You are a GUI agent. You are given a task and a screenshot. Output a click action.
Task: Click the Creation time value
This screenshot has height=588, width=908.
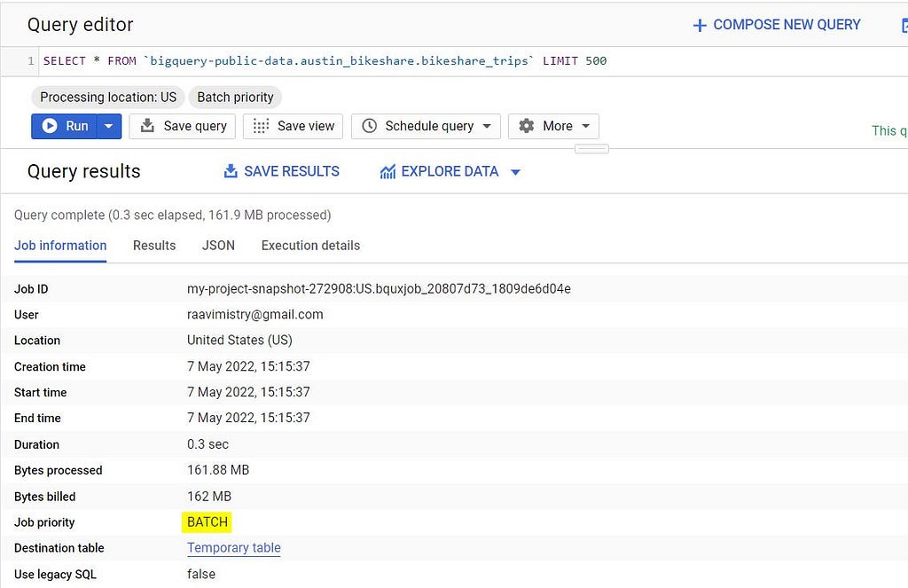[x=248, y=366]
